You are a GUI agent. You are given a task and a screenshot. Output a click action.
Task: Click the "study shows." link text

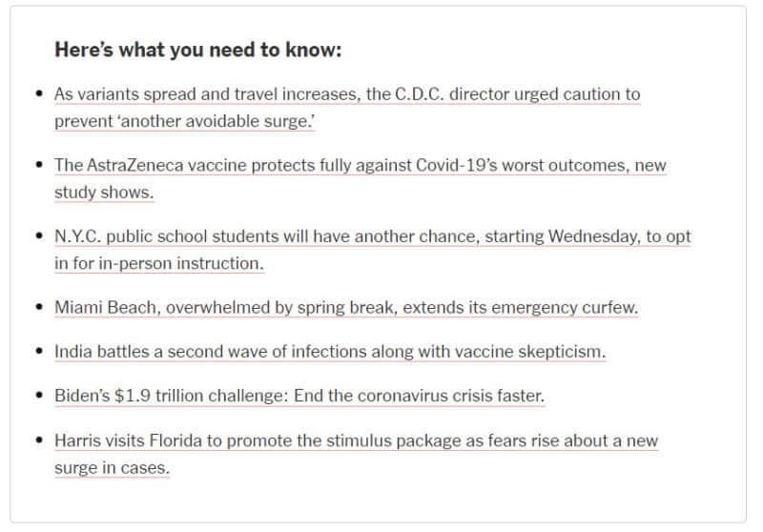coord(104,192)
